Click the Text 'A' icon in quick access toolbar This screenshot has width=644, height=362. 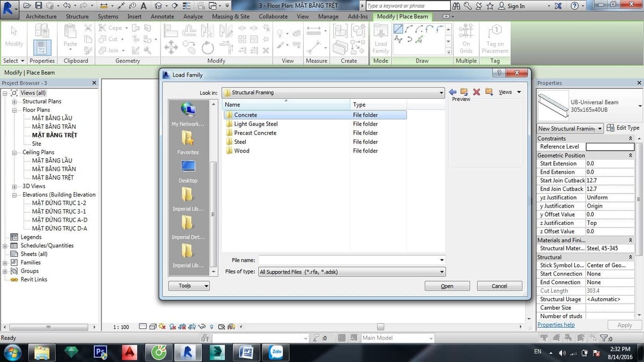(x=143, y=6)
